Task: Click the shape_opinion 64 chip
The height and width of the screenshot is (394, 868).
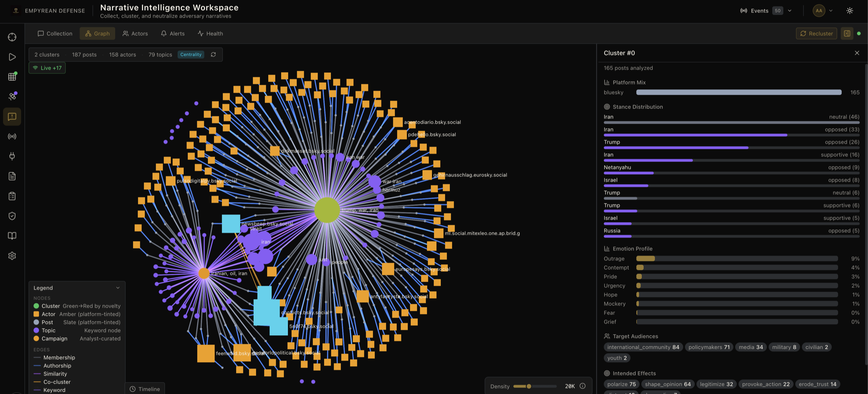Action: (668, 384)
